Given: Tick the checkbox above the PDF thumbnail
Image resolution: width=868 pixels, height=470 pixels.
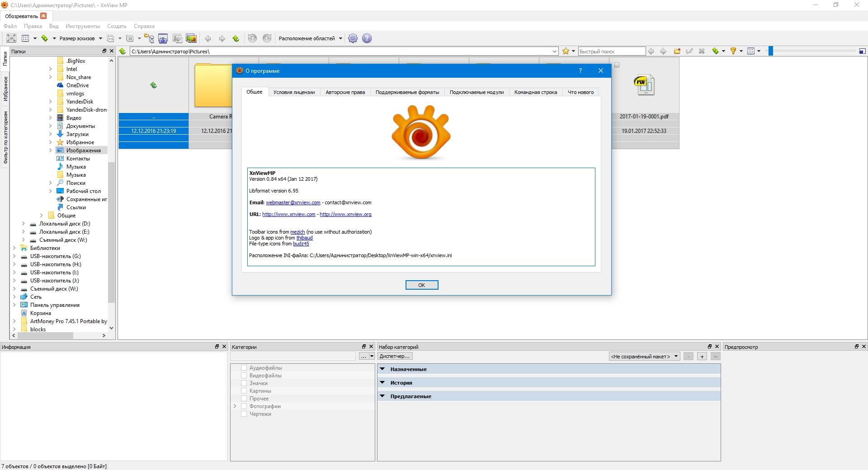Looking at the screenshot, I should click(617, 65).
